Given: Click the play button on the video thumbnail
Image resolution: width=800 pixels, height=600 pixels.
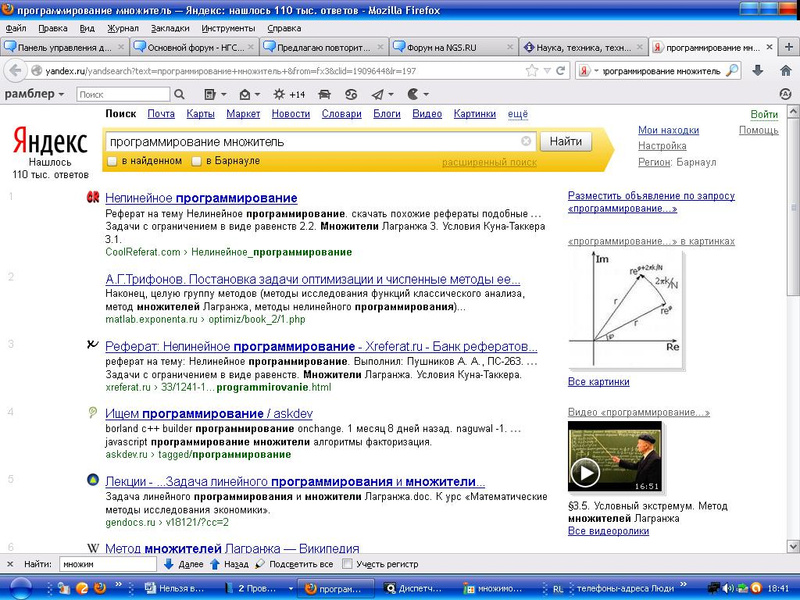Looking at the screenshot, I should pyautogui.click(x=585, y=471).
